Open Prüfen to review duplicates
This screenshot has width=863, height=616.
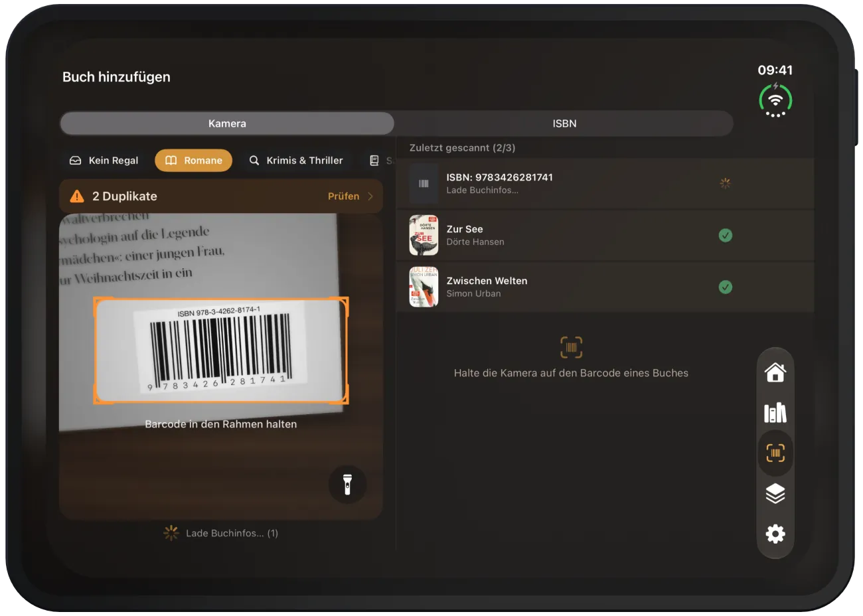pyautogui.click(x=343, y=196)
